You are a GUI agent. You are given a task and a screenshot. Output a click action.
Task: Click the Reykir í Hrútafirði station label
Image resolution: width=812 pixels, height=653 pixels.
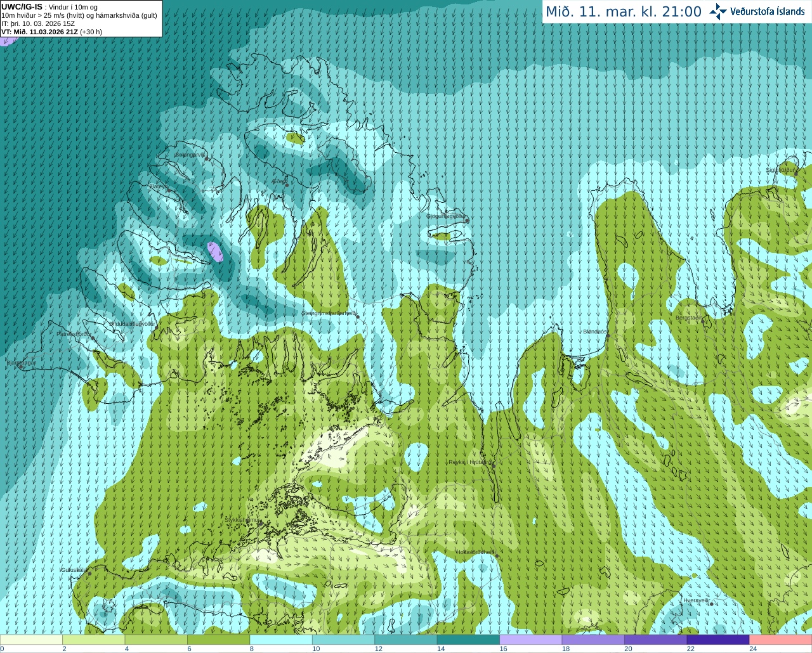pos(470,462)
